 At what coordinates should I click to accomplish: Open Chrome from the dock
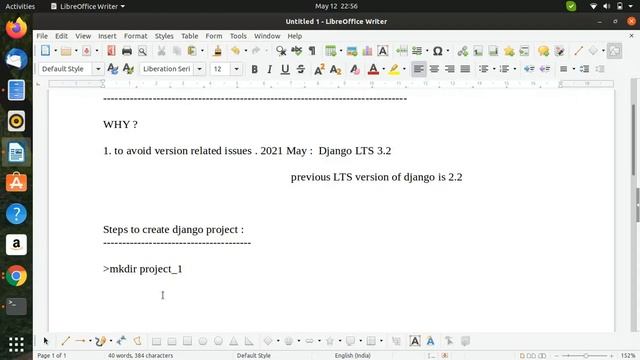16,276
